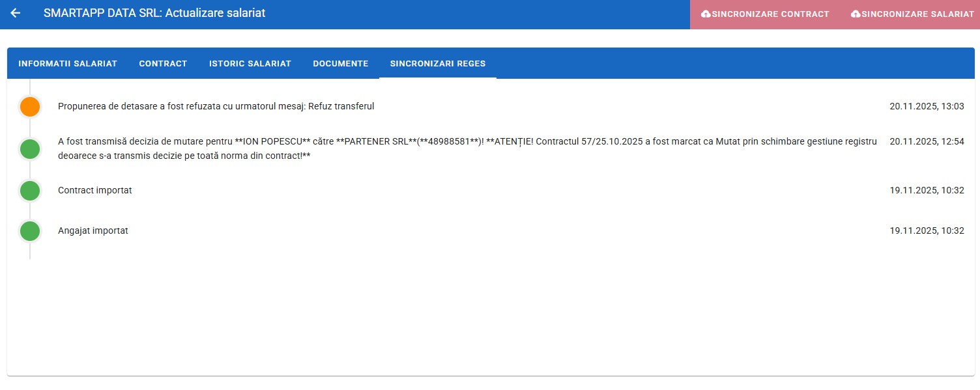980x390 pixels.
Task: Go to the Istoric Salariat tab
Action: [250, 64]
